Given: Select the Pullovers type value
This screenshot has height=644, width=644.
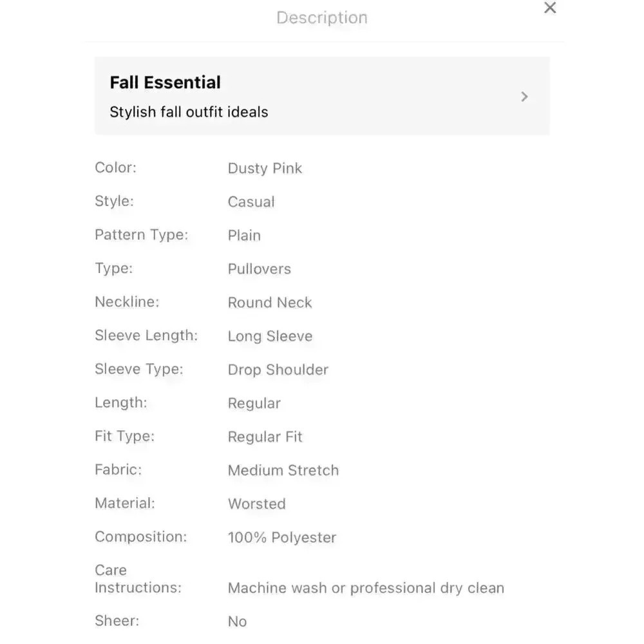Looking at the screenshot, I should (259, 269).
